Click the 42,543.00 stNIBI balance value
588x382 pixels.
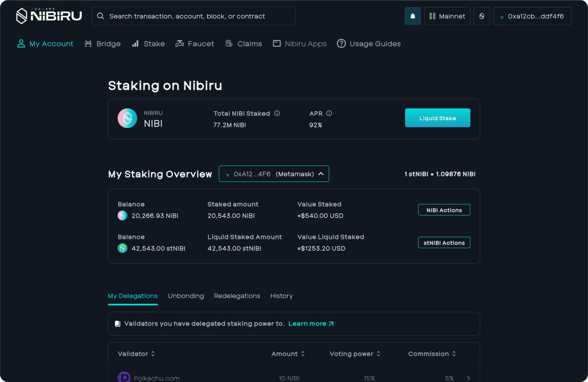158,248
